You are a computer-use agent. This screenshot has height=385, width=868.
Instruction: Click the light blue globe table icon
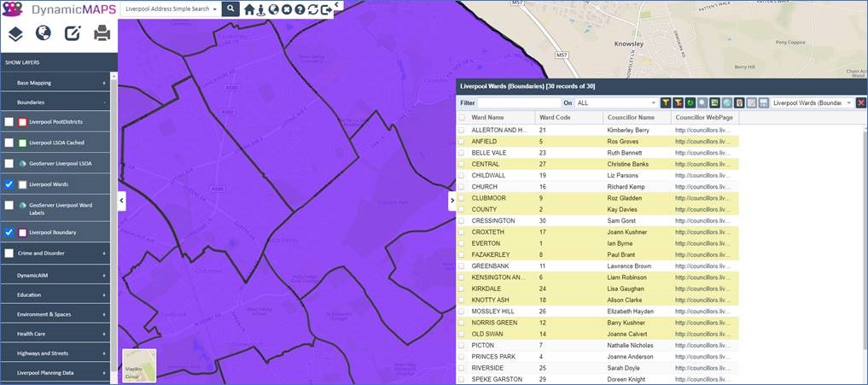(727, 103)
